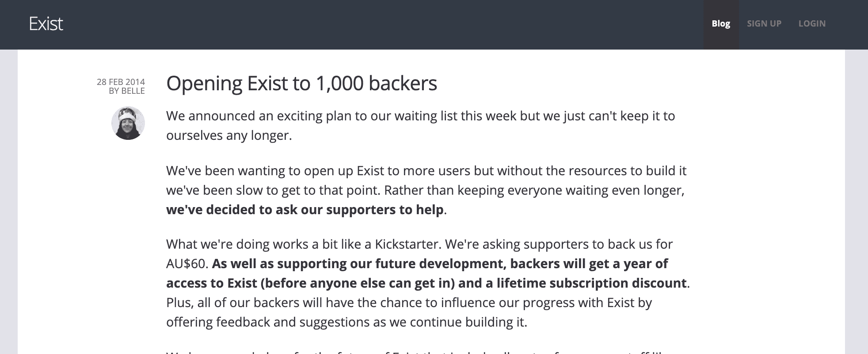Screen dimensions: 868x354
Task: Go to the SIGN UP page
Action: [764, 24]
